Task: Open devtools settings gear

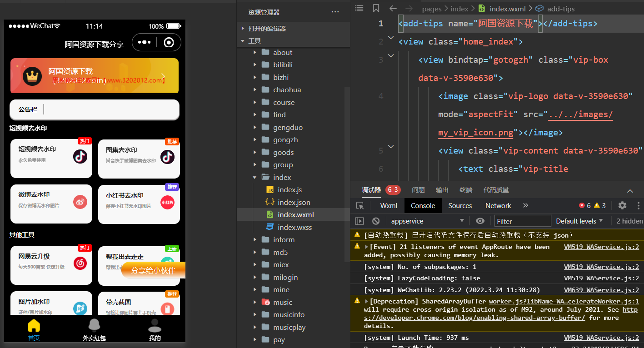Action: coord(622,205)
